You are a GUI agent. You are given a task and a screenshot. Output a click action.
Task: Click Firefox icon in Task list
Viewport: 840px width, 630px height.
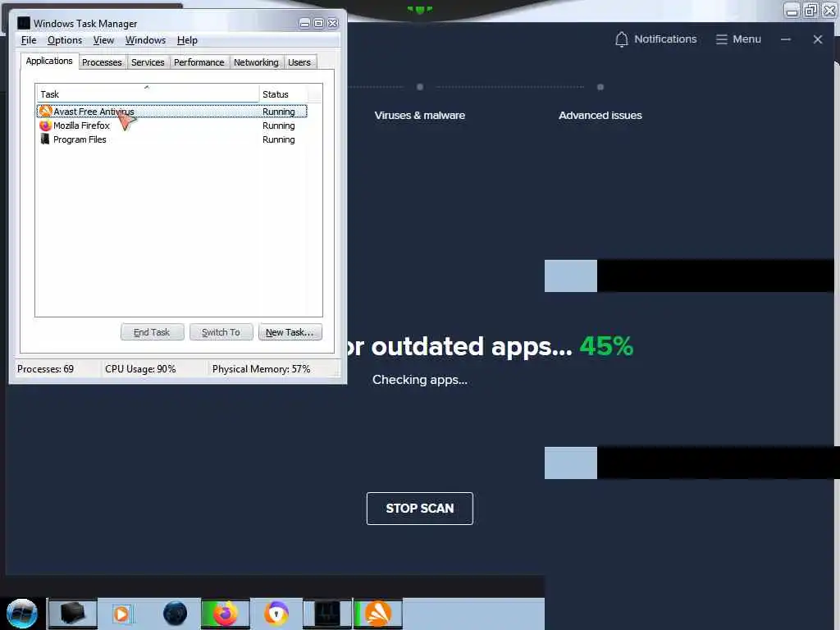tap(46, 126)
